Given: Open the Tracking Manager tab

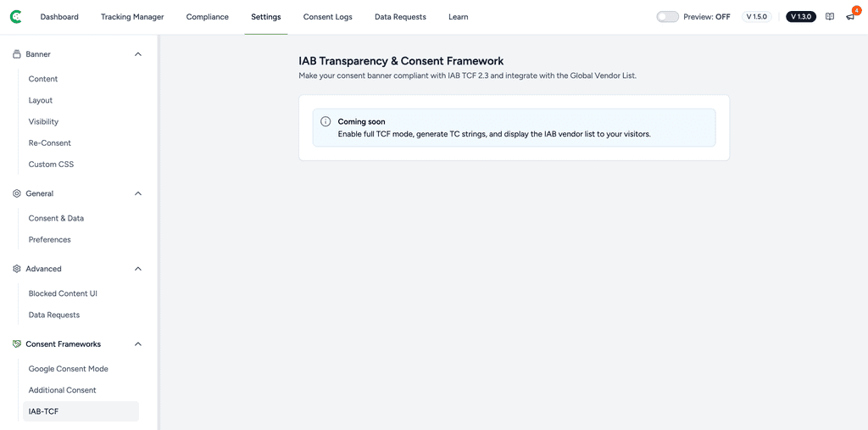Looking at the screenshot, I should [x=132, y=17].
